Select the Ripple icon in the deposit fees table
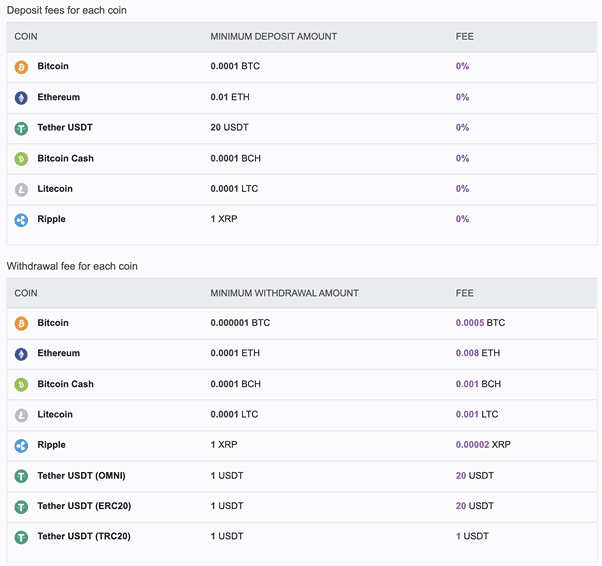The width and height of the screenshot is (602, 566). tap(22, 220)
